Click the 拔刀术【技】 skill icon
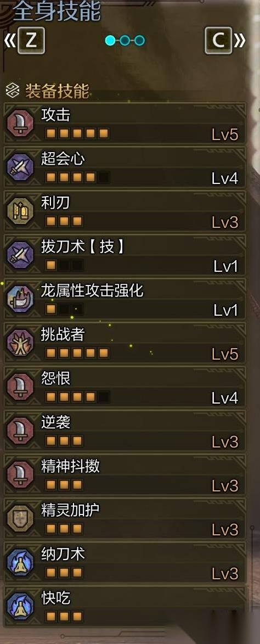This screenshot has width=260, height=644. coord(20,255)
